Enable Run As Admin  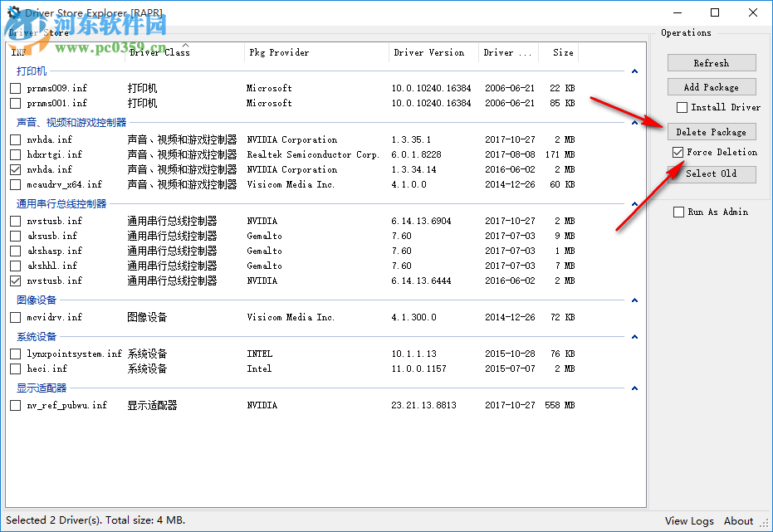pos(678,212)
